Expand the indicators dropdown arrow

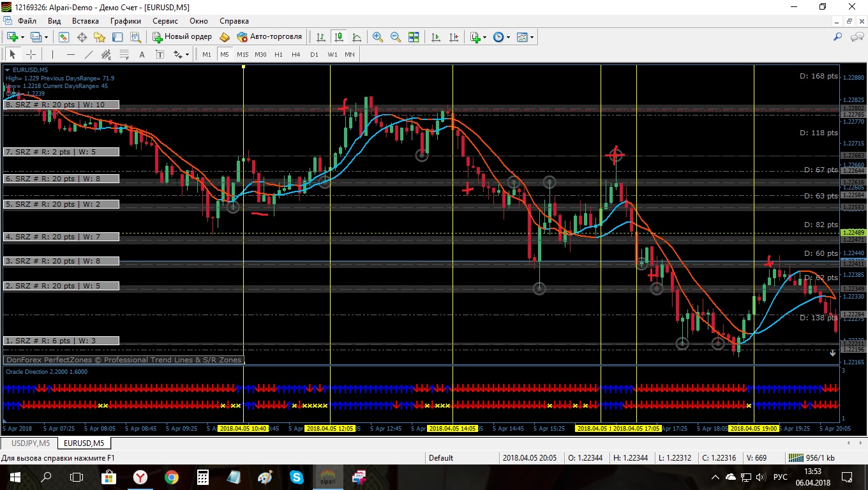(485, 37)
